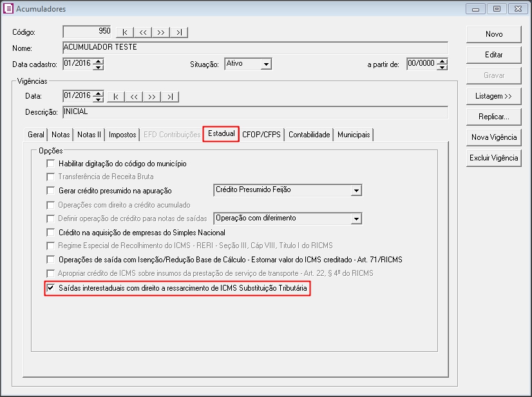532x397 pixels.
Task: Open the Contabilidade tab
Action: coord(309,135)
